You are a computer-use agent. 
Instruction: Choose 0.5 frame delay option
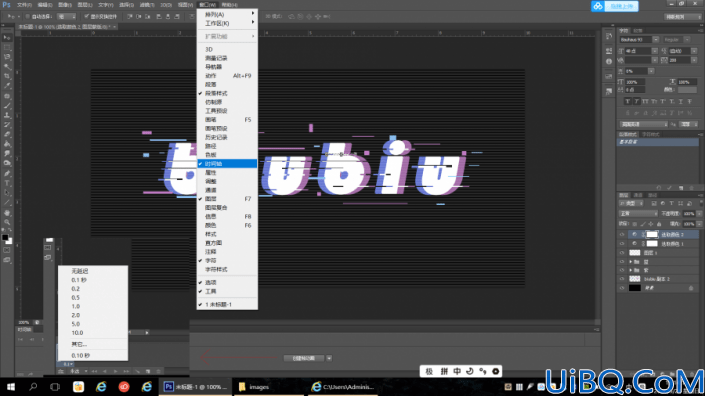click(93, 298)
